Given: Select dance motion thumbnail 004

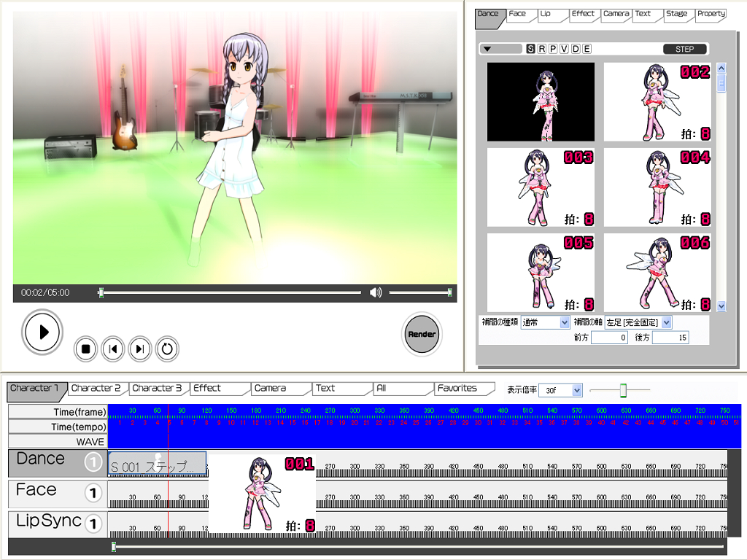Looking at the screenshot, I should pyautogui.click(x=657, y=187).
